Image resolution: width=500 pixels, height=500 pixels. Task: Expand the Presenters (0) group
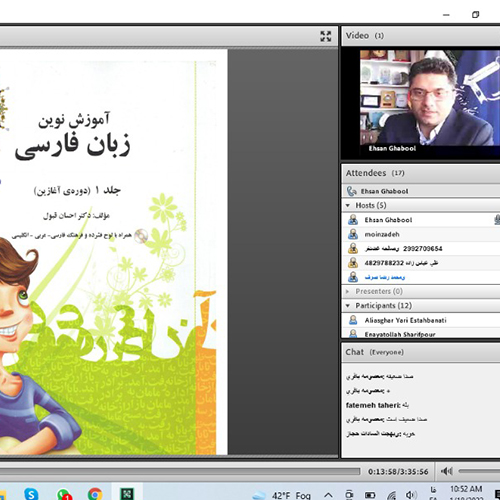coord(348,291)
